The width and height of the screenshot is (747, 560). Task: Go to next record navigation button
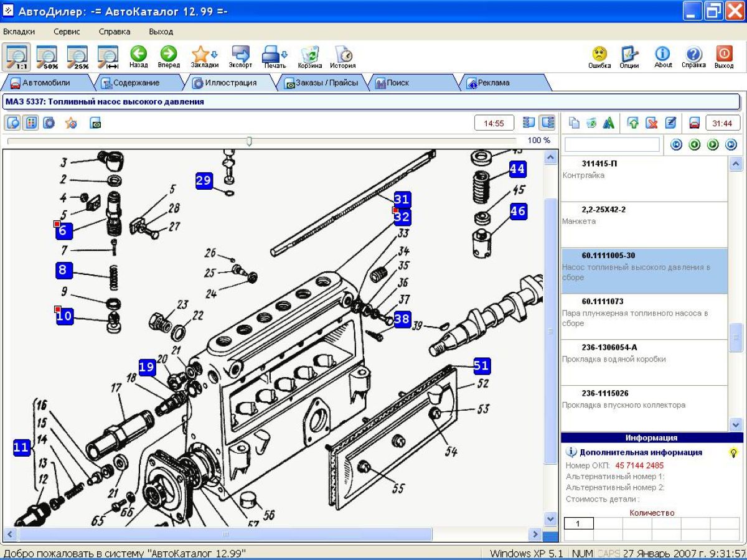coord(713,145)
